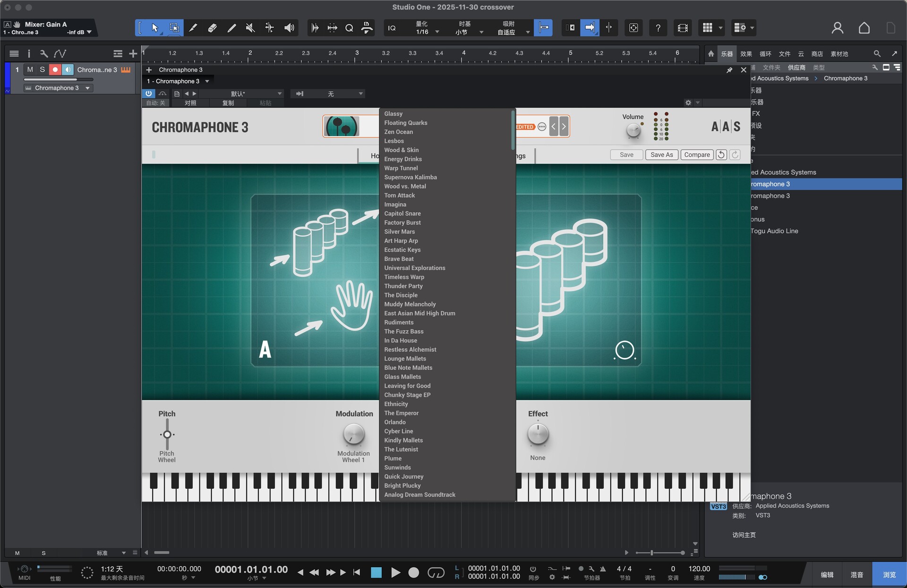Click the Record button in transport

(413, 572)
